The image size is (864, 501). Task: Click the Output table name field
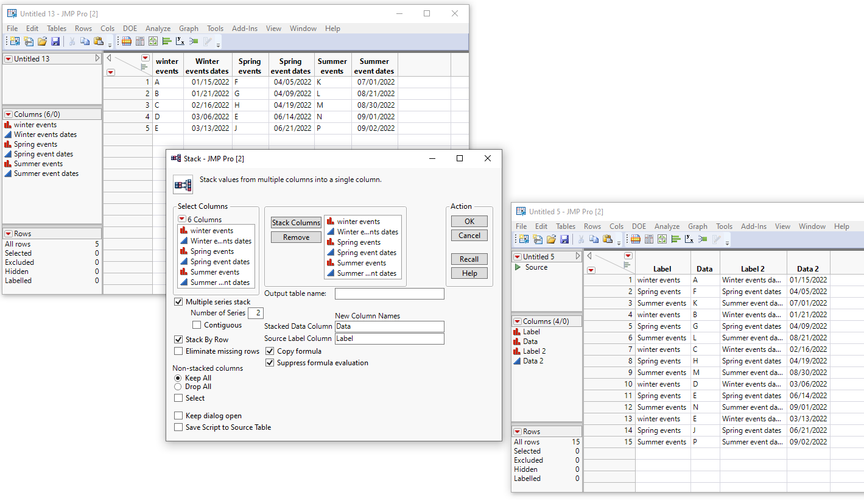(390, 294)
